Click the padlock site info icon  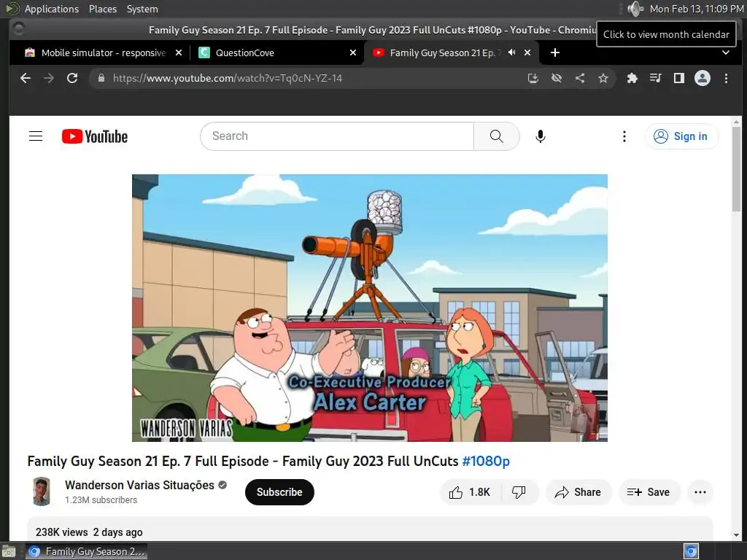click(x=101, y=78)
